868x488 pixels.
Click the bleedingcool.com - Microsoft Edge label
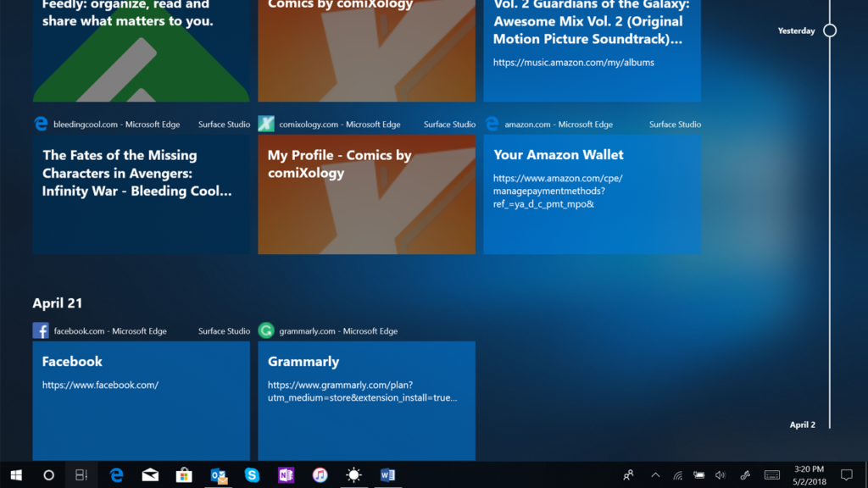coord(117,125)
